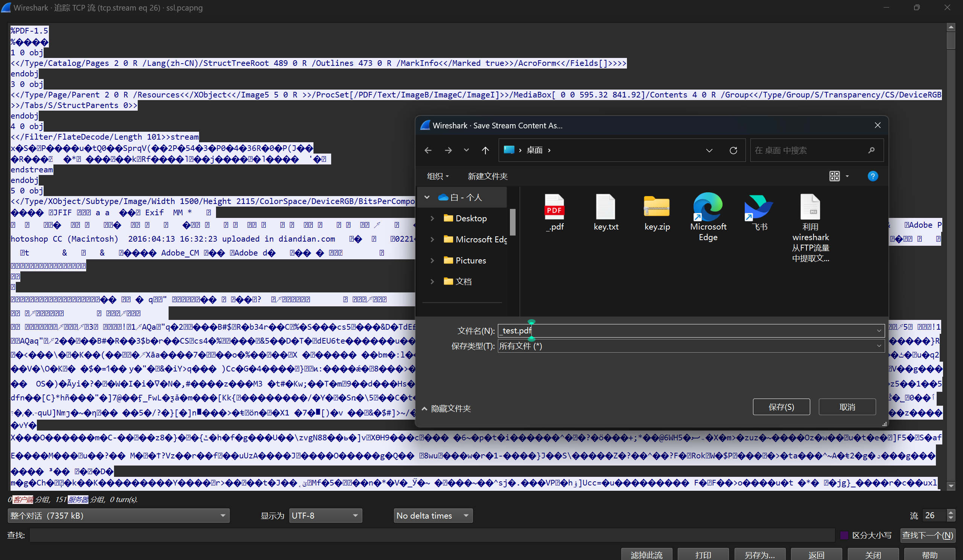Screen dimensions: 963x560
Task: Click the stream number 26 field
Action: coord(934,516)
